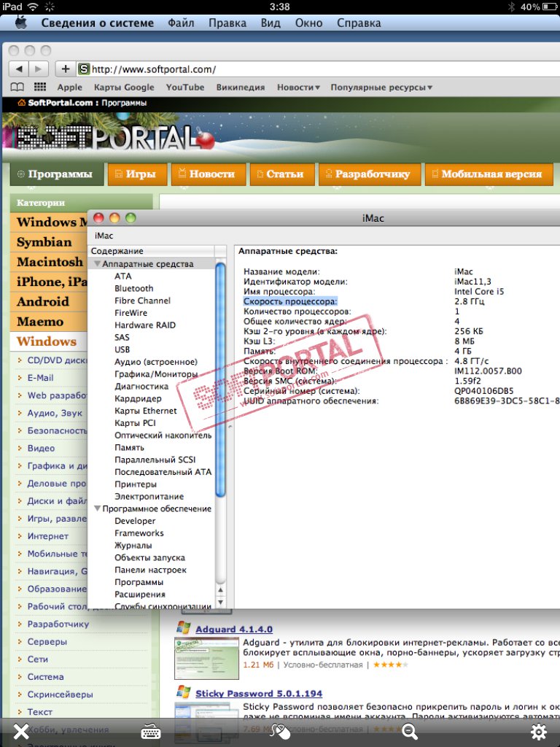Screen dimensions: 560x747
Task: Show the on-screen keyboard icon
Action: point(151,732)
